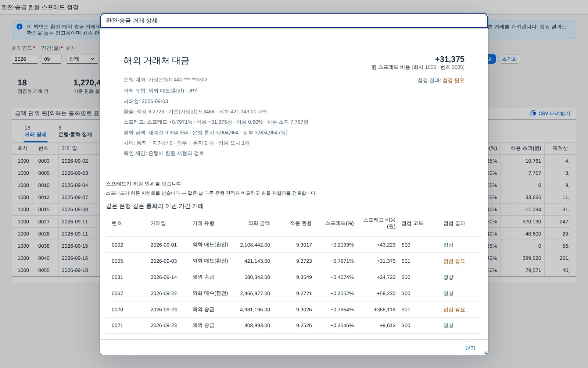Click background row 0003 dated 2026-09-02
Viewport: 588px width, 368px height.
[x=55, y=161]
